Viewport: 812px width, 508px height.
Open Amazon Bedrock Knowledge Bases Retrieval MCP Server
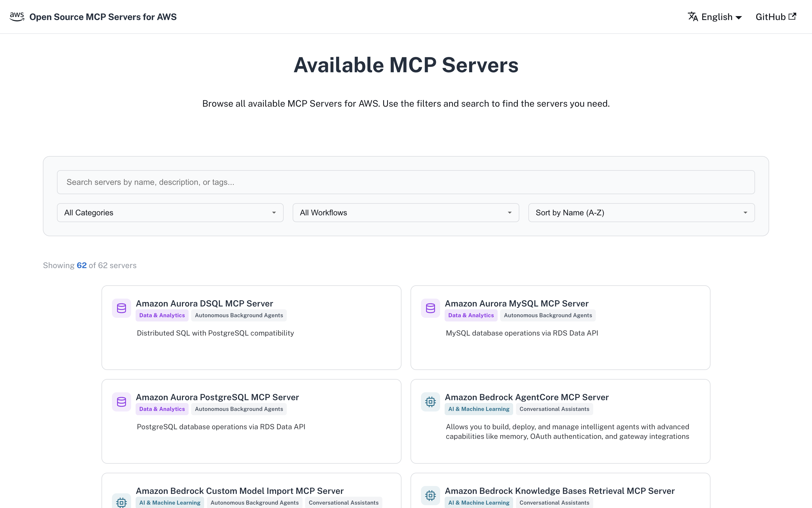coord(559,491)
